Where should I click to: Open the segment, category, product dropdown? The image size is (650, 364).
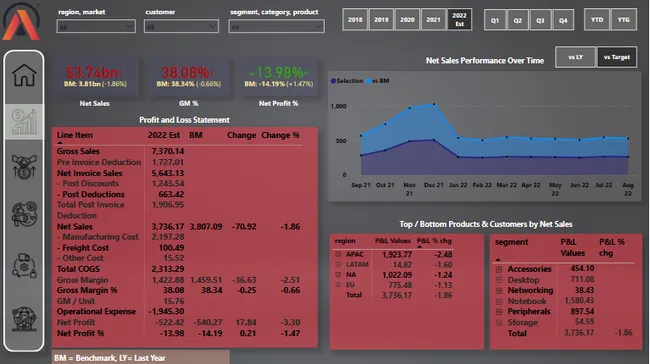(276, 27)
